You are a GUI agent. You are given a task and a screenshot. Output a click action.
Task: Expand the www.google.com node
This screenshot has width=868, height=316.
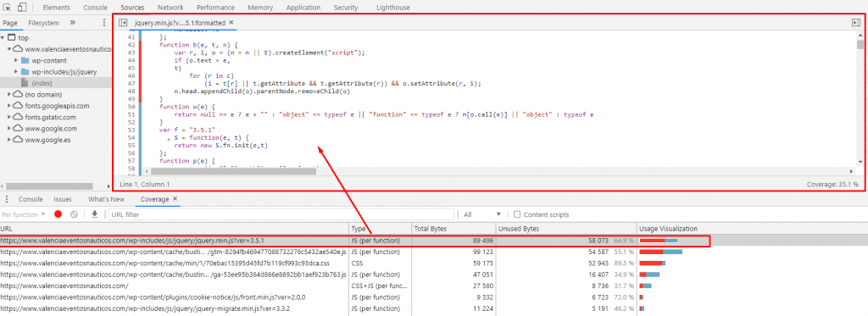tap(9, 129)
